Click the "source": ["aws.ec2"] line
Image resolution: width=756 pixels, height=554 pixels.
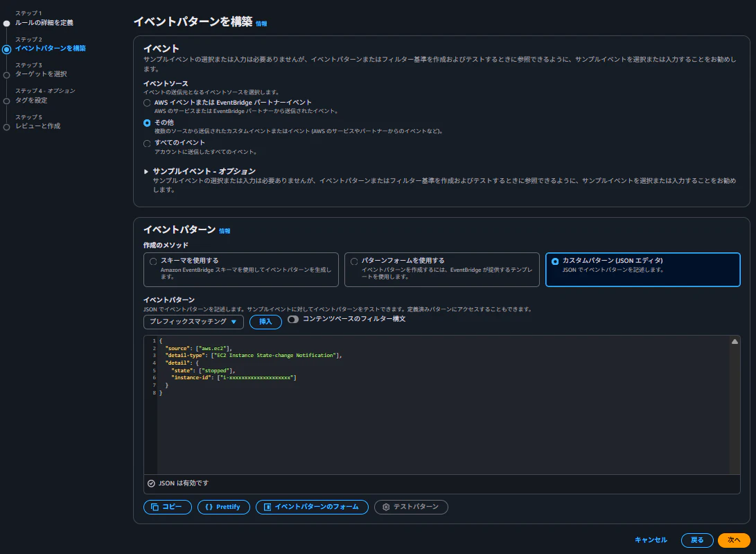pos(198,349)
